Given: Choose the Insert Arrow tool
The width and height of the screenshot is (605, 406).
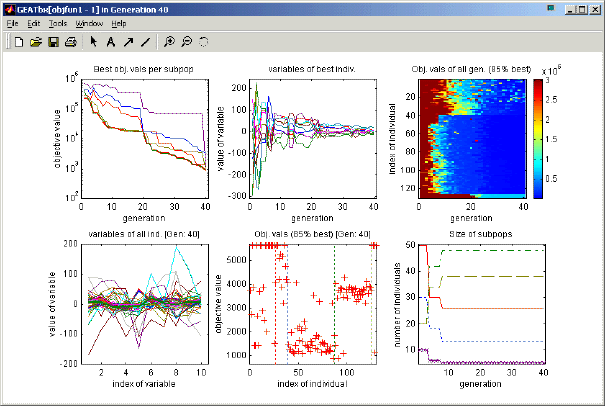Looking at the screenshot, I should tap(128, 42).
